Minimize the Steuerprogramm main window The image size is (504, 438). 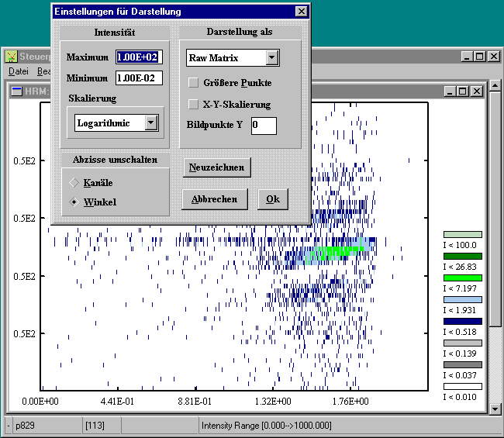point(467,57)
